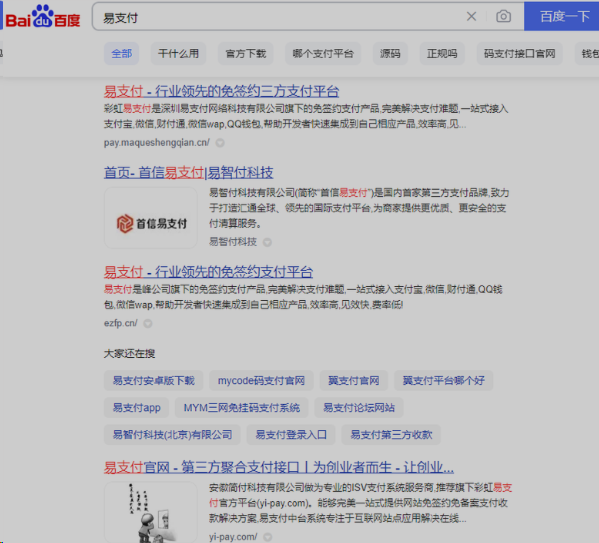Search related term 易支付app
Viewport: 599px width, 543px height.
136,408
